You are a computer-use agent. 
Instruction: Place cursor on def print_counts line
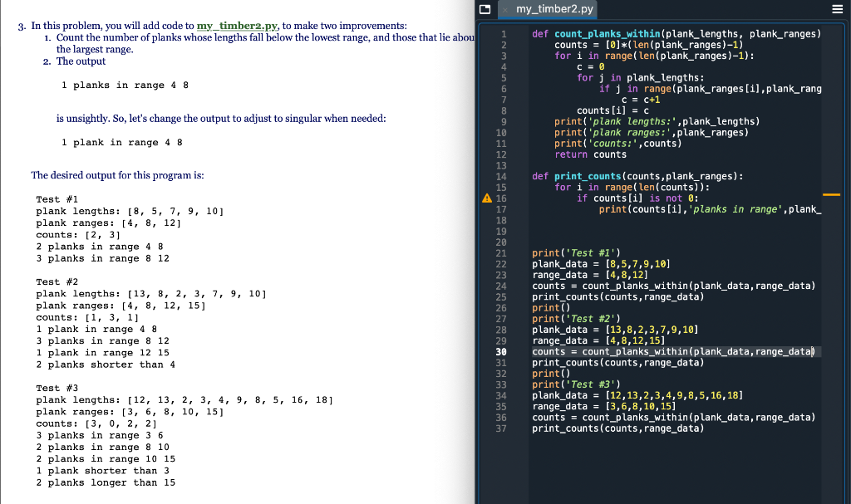(637, 176)
